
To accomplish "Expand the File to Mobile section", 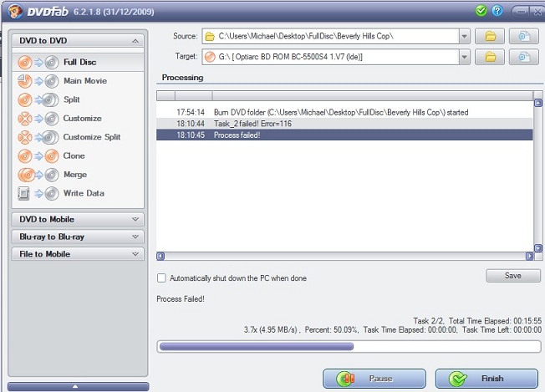I will (78, 254).
